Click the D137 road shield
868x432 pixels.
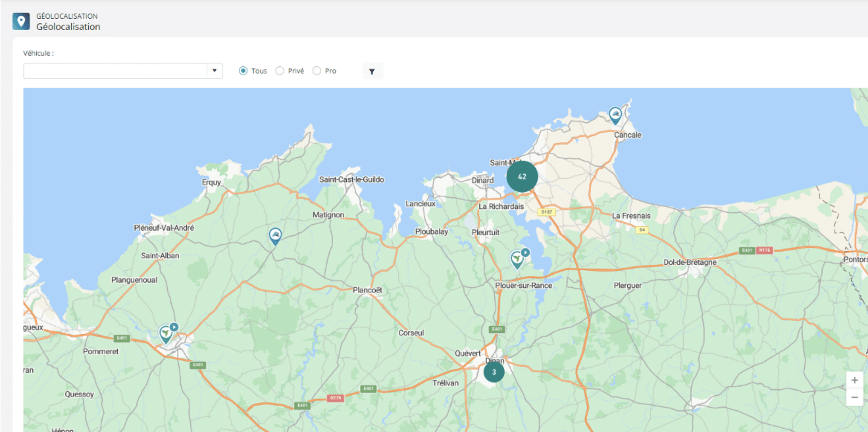[x=547, y=212]
